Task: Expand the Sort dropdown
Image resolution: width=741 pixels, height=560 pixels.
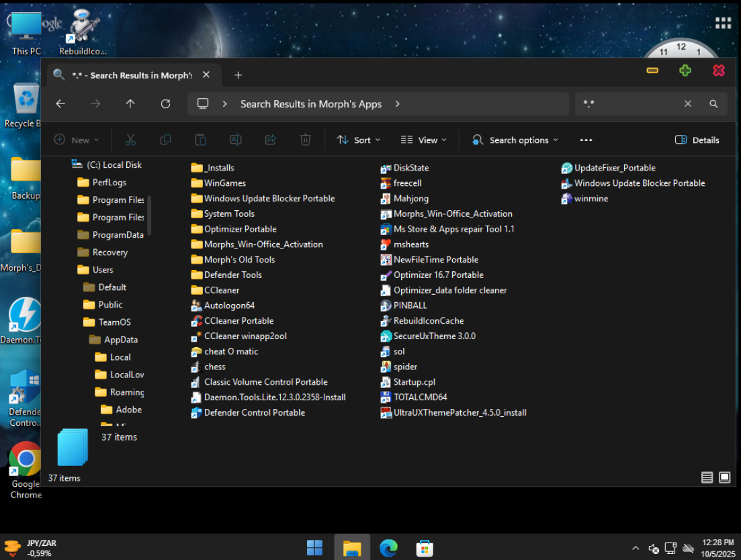Action: click(358, 140)
